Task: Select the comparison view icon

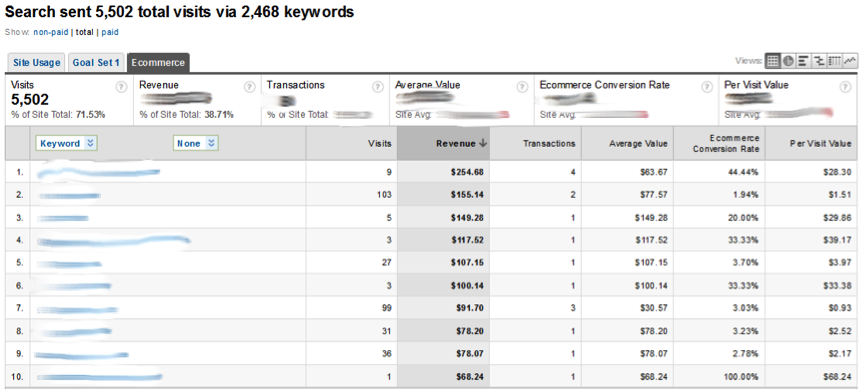Action: coord(819,61)
